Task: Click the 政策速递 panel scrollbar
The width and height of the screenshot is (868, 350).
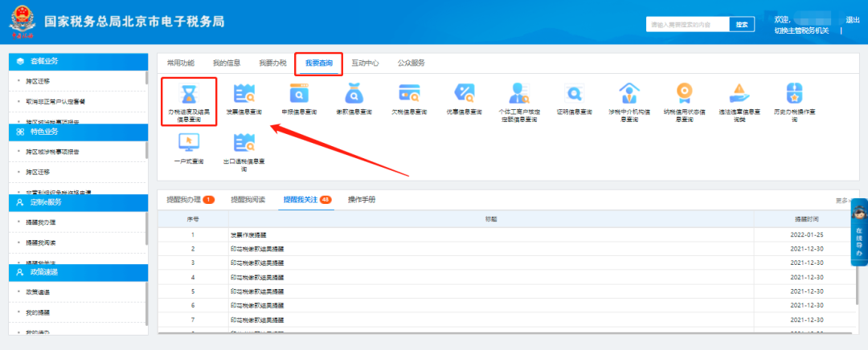Action: click(x=147, y=303)
